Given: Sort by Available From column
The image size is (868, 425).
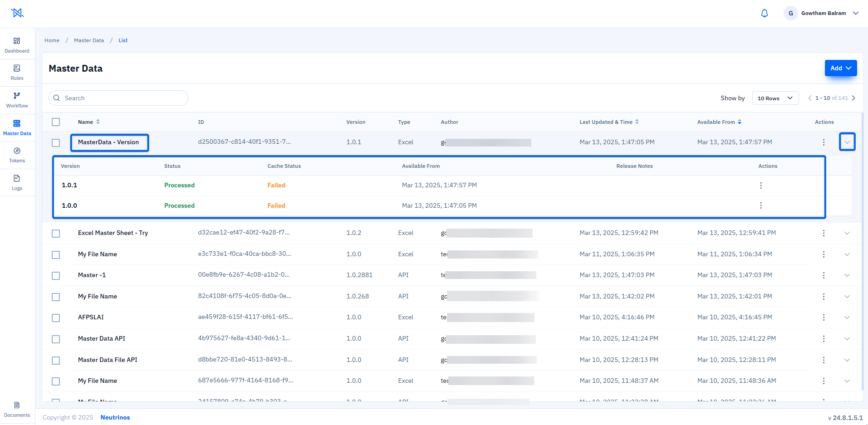Looking at the screenshot, I should click(x=740, y=122).
